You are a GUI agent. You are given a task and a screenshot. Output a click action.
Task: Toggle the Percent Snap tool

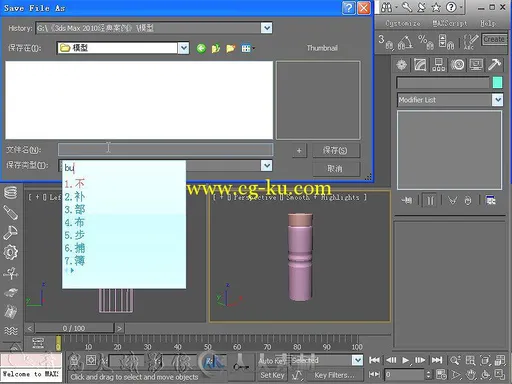pos(426,42)
